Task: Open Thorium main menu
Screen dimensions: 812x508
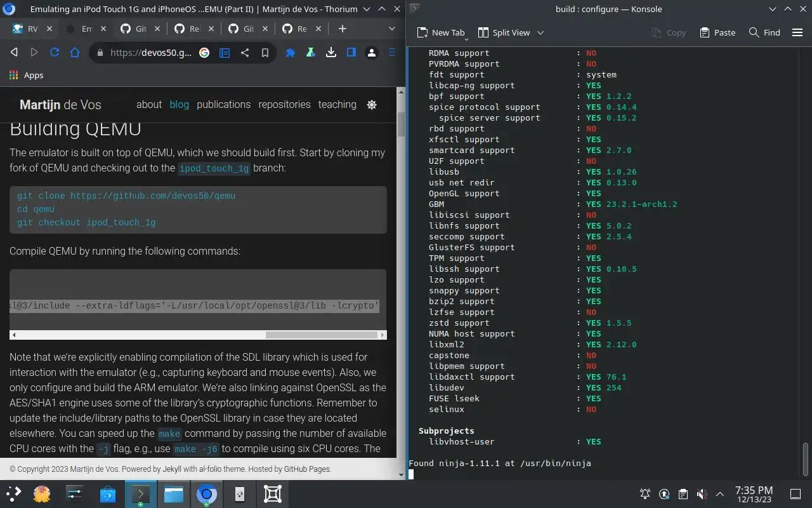Action: 392,53
